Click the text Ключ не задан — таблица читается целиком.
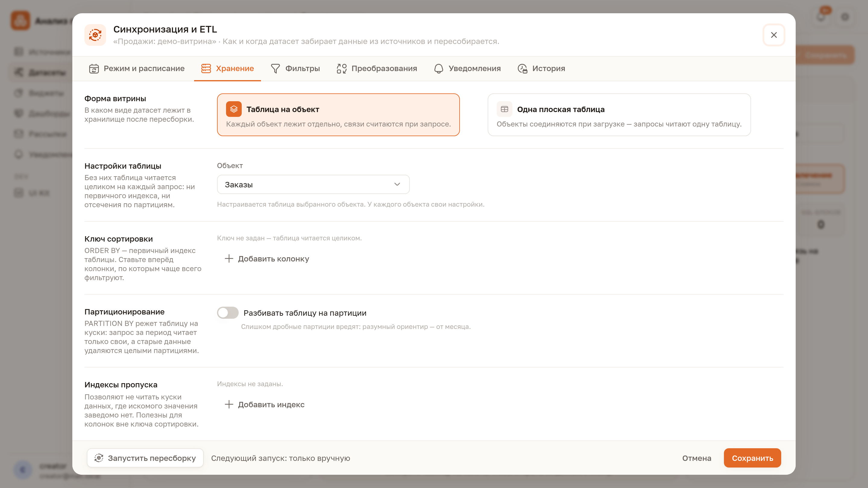Screen dimensions: 868x488 289,238
